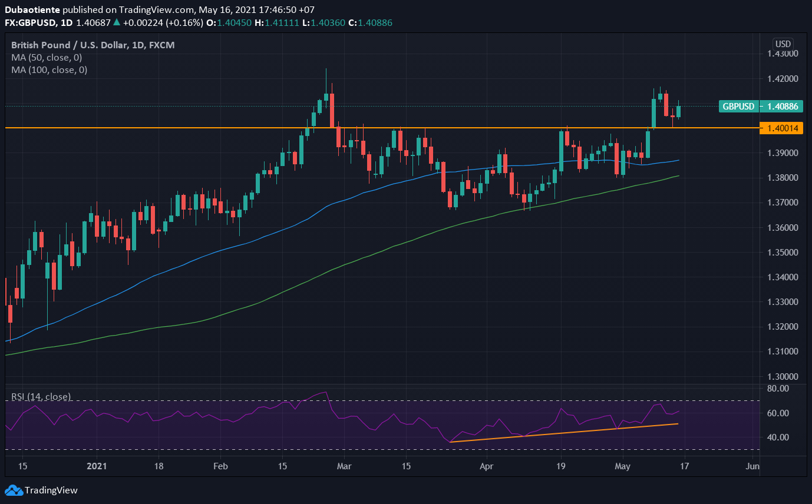
Task: Select the MA (100, close, 0) legend
Action: 49,69
